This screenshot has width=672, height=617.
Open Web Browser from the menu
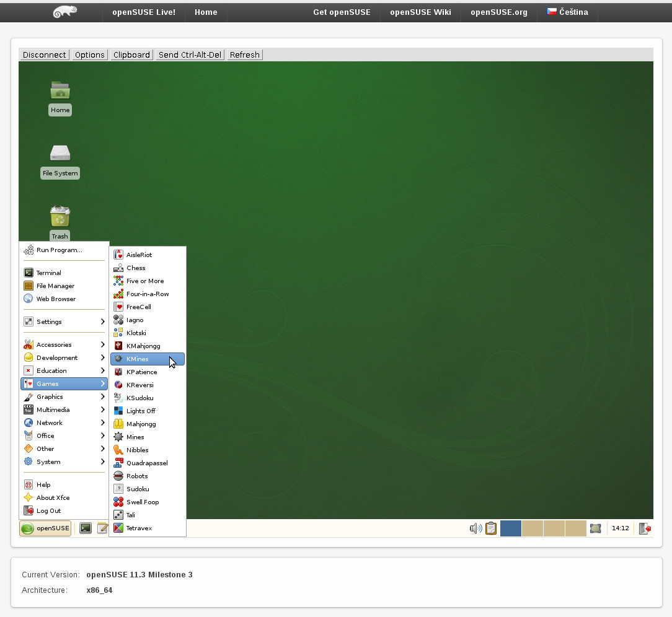tap(64, 299)
